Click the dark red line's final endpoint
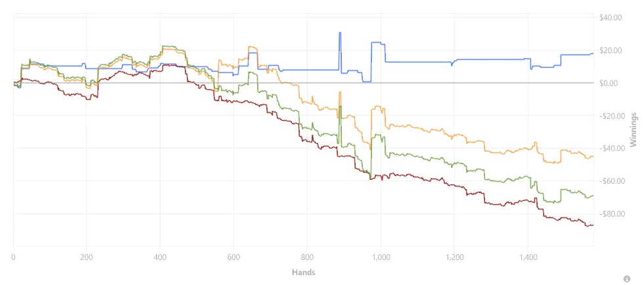 (593, 225)
